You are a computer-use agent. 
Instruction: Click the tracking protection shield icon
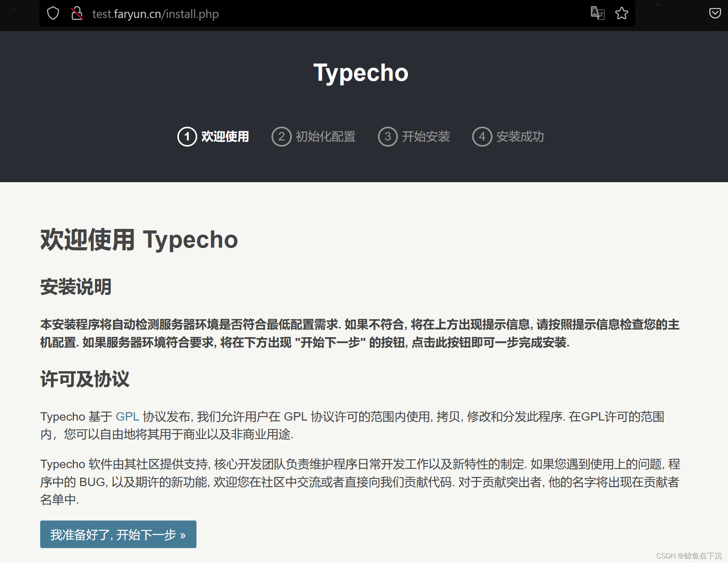[x=53, y=13]
